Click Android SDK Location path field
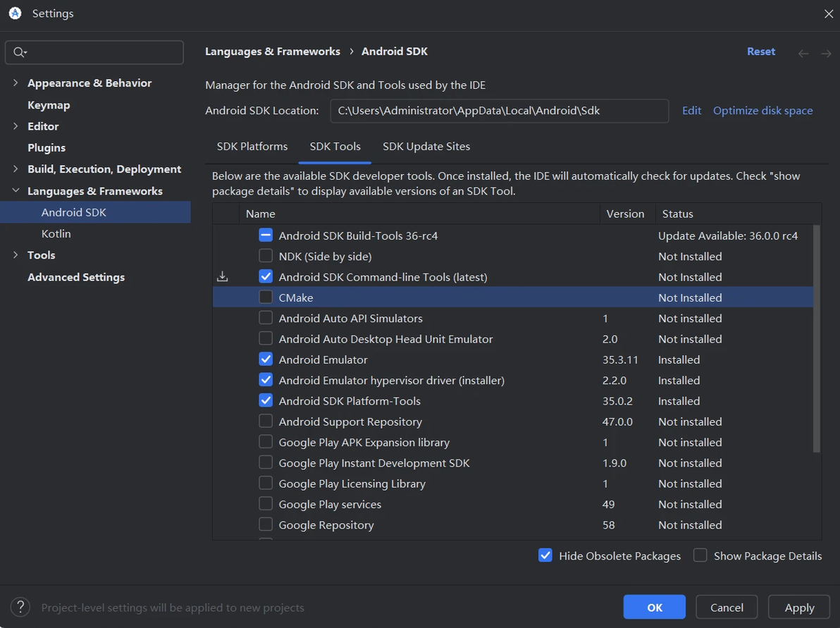This screenshot has width=840, height=628. pos(500,111)
